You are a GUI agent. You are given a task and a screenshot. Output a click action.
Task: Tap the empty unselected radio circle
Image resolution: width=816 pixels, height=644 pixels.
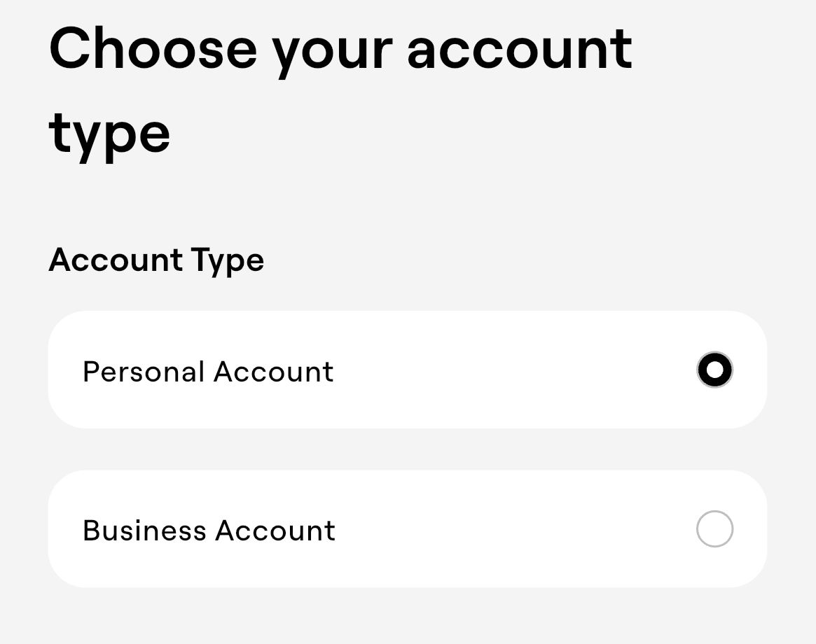[714, 529]
